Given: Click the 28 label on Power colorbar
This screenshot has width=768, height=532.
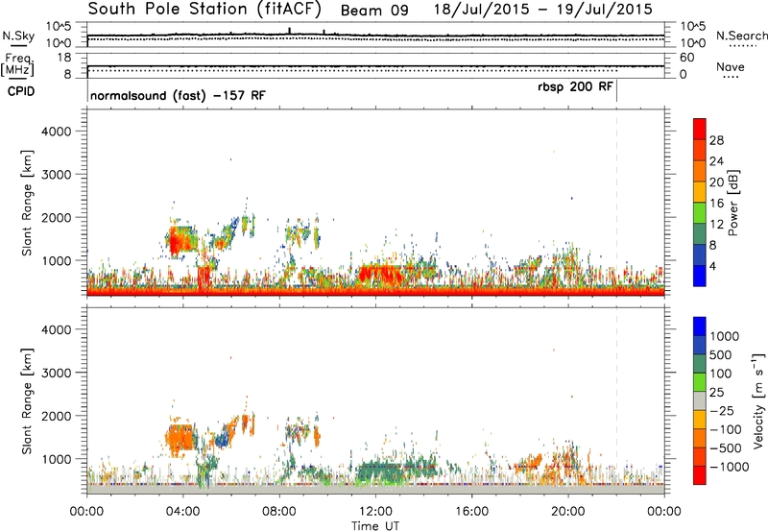Looking at the screenshot, I should click(x=716, y=140).
